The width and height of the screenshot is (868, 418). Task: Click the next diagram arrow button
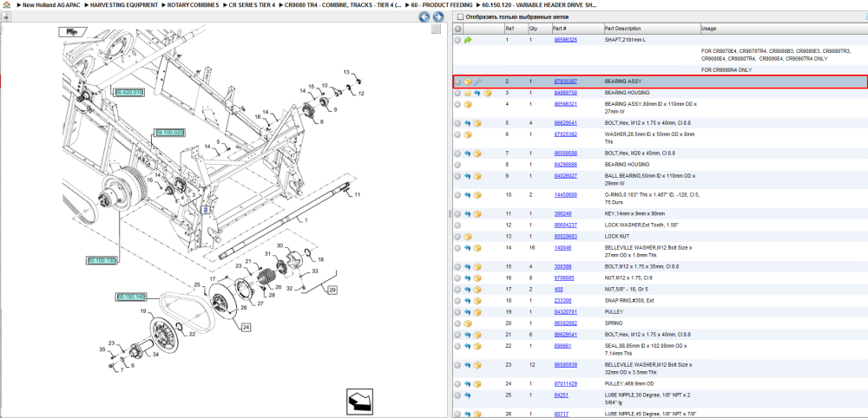tap(437, 17)
